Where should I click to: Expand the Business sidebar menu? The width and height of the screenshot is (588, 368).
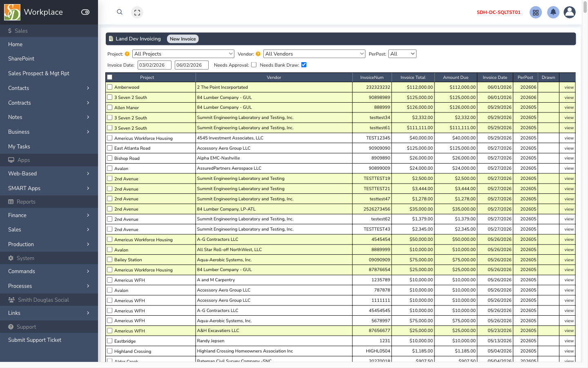49,132
